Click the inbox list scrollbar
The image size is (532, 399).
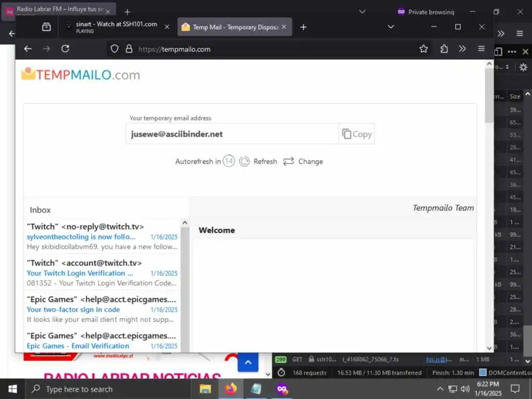(x=185, y=288)
